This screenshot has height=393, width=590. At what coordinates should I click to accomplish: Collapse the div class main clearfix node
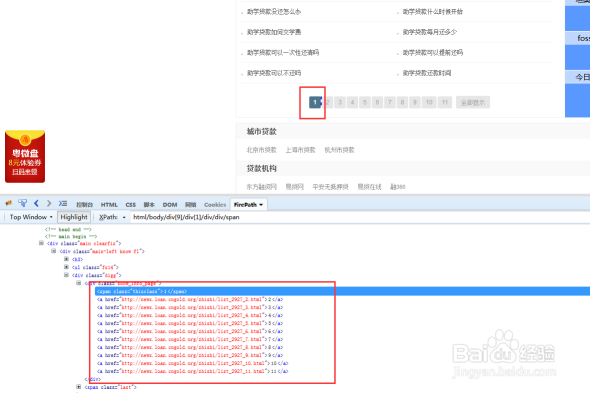coord(41,243)
